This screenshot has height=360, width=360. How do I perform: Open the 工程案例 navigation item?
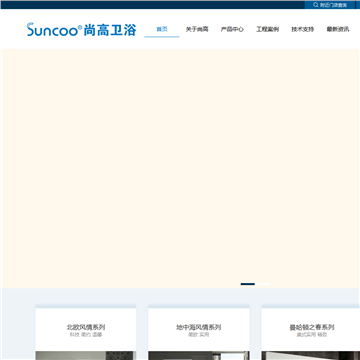267,29
